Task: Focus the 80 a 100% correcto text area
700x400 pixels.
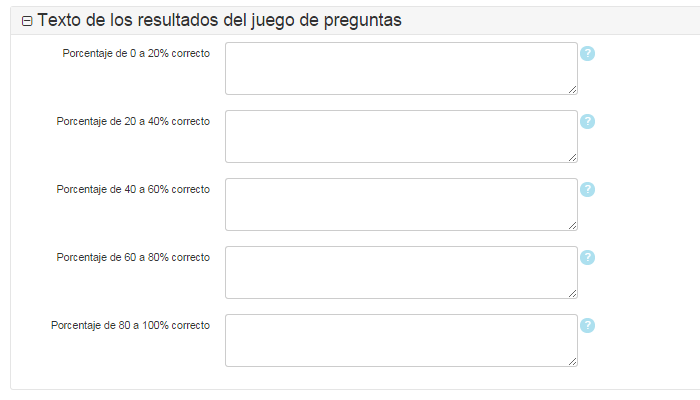Action: [401, 341]
